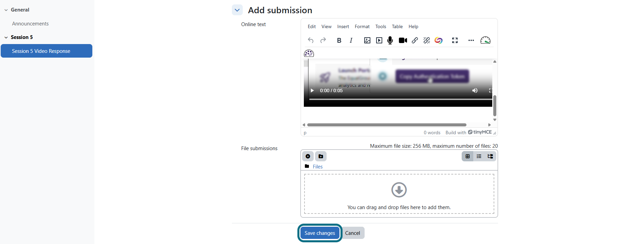
Task: Insert an image using the image icon
Action: [x=367, y=40]
